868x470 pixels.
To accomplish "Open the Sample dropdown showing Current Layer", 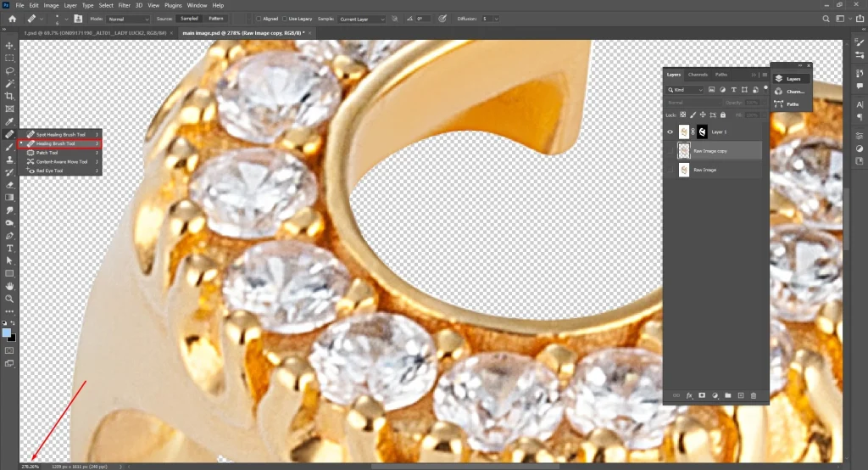I will 360,19.
